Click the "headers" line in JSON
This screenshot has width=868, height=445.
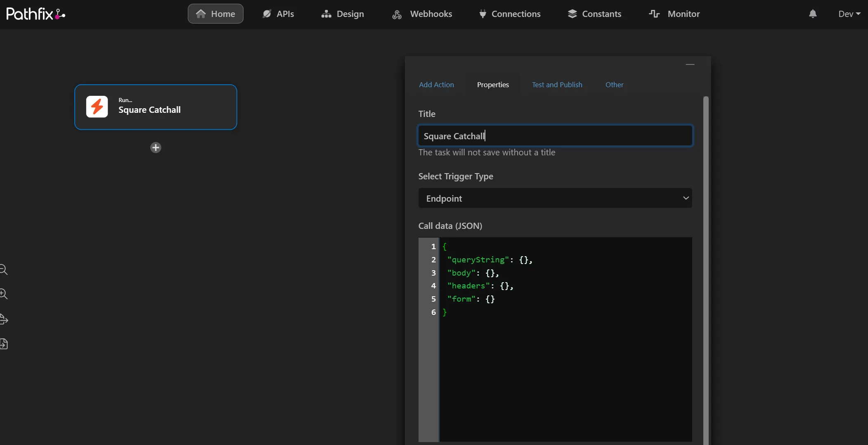point(480,286)
